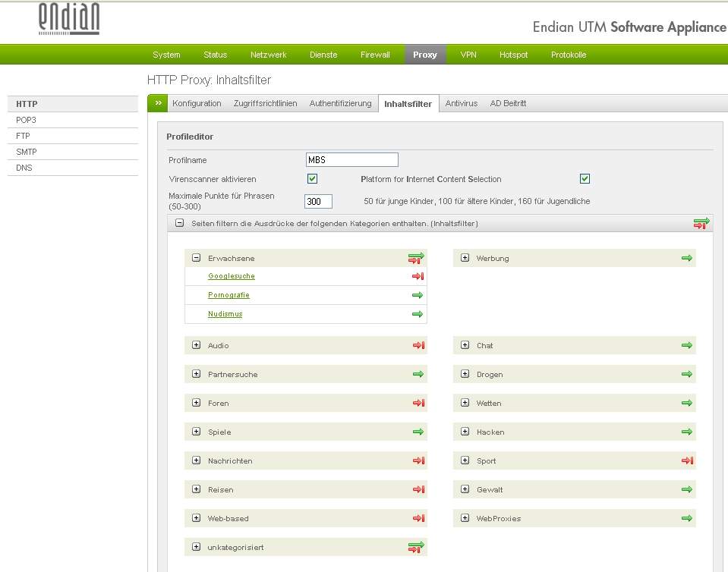The height and width of the screenshot is (572, 728).
Task: Toggle the green arrow for Partnersuche
Action: (418, 374)
